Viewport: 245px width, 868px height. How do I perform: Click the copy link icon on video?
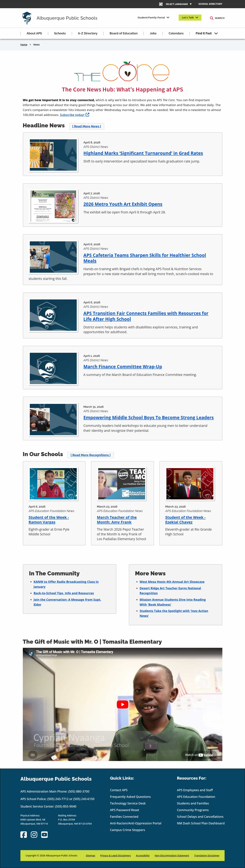tap(33, 755)
